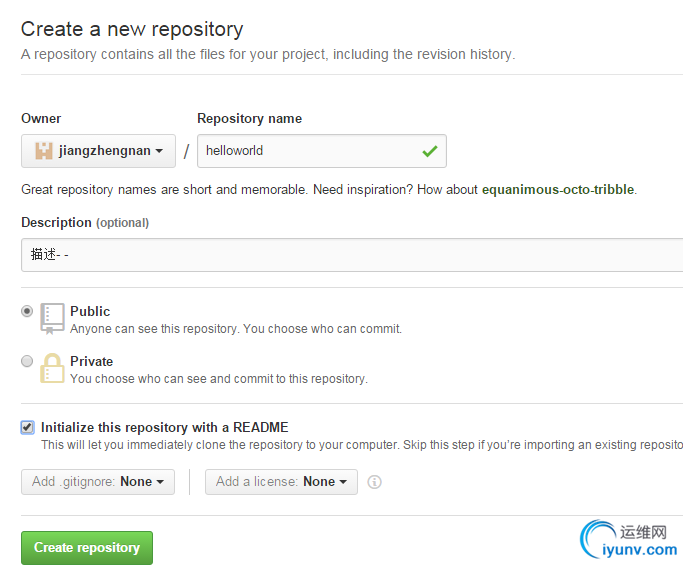The width and height of the screenshot is (683, 566).
Task: Click the private repository lock icon
Action: click(52, 368)
